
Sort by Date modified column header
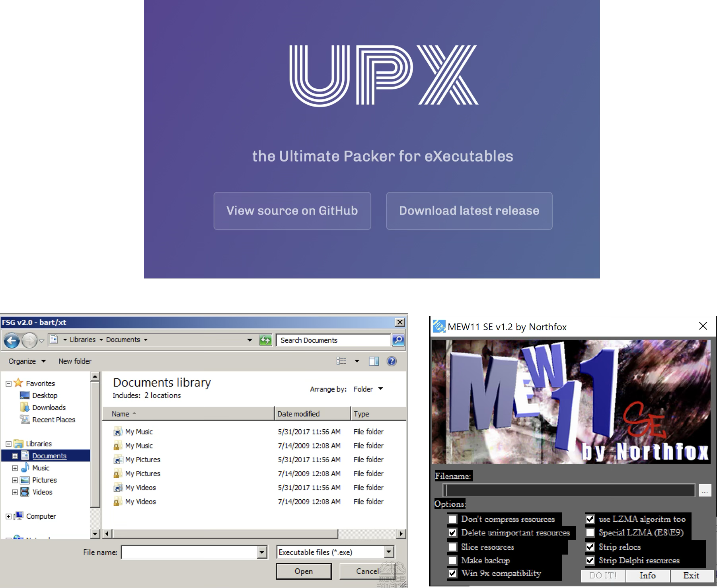[313, 414]
